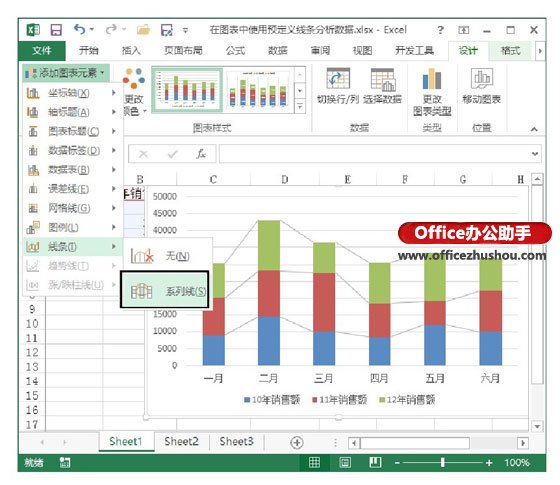
Task: Switch to Developer (开发工具) tab
Action: pos(414,51)
